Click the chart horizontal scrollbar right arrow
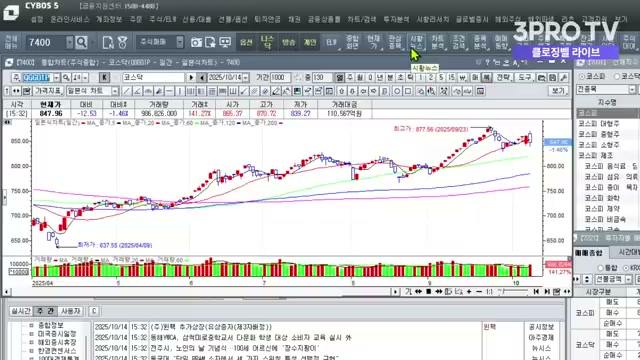This screenshot has height=360, width=640. (x=395, y=291)
